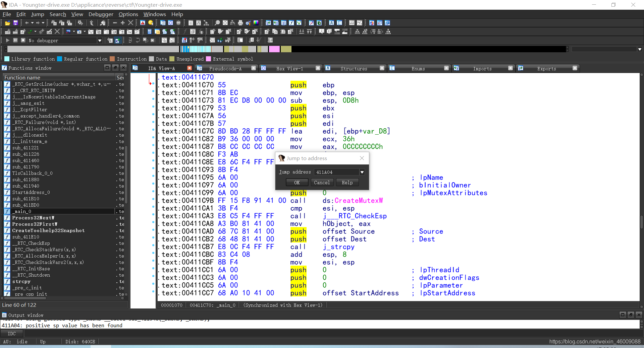644x348 pixels.
Task: Click Cancel in Jump to address dialog
Action: pos(322,183)
